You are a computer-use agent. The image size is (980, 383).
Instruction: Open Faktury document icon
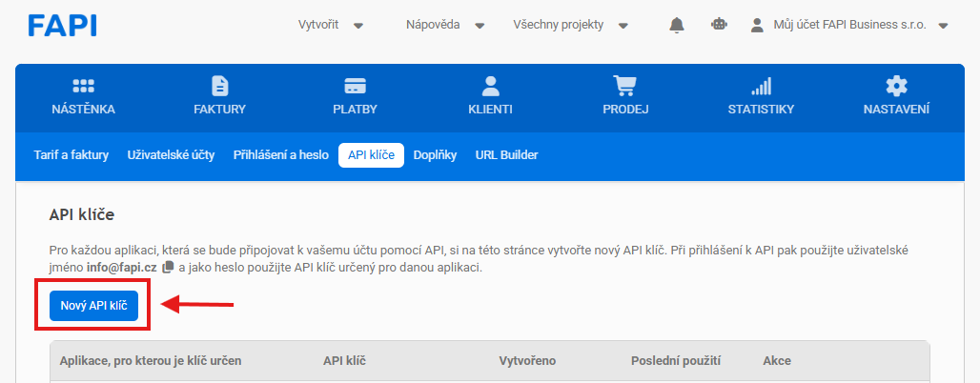click(x=220, y=86)
